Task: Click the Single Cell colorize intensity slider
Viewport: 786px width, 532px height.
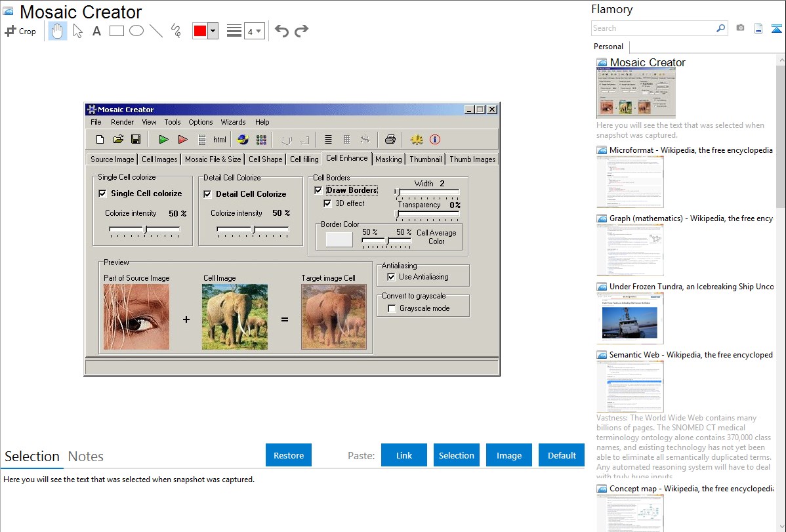Action: point(144,231)
